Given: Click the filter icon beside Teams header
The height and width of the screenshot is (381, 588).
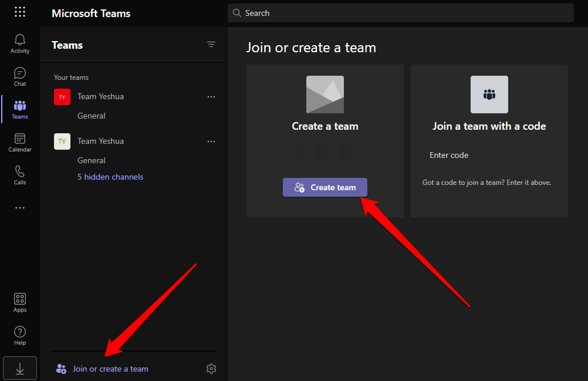Looking at the screenshot, I should [211, 45].
